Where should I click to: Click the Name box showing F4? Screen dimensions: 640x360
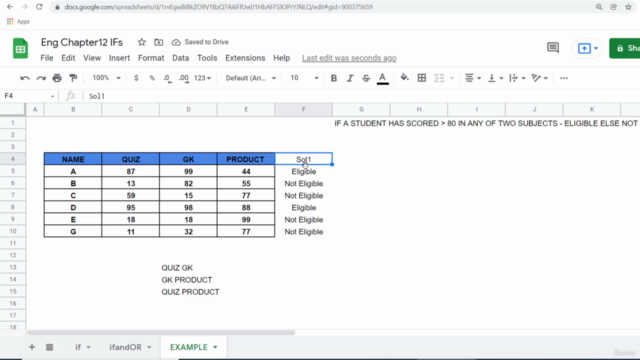click(29, 96)
